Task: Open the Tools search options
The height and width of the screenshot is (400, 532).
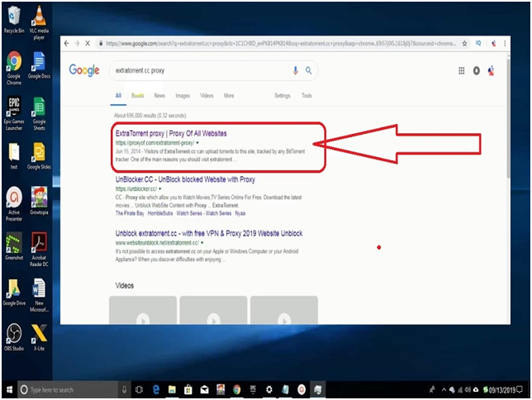Action: 306,96
